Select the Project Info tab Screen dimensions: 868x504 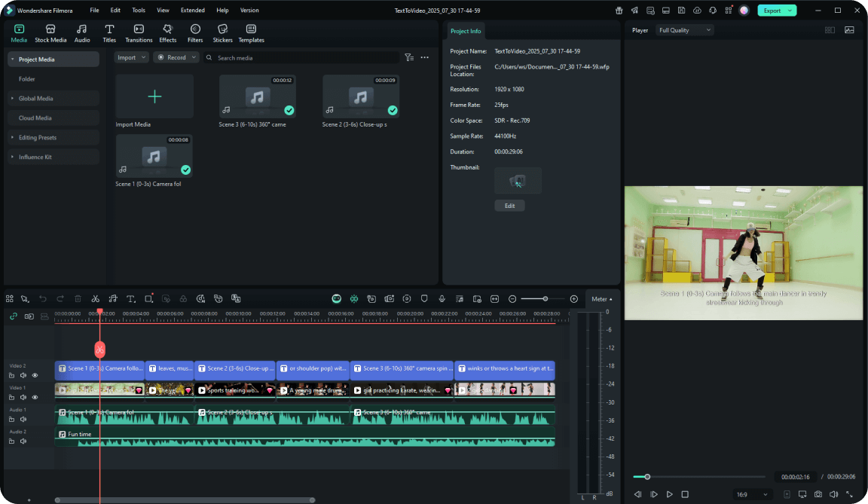466,31
